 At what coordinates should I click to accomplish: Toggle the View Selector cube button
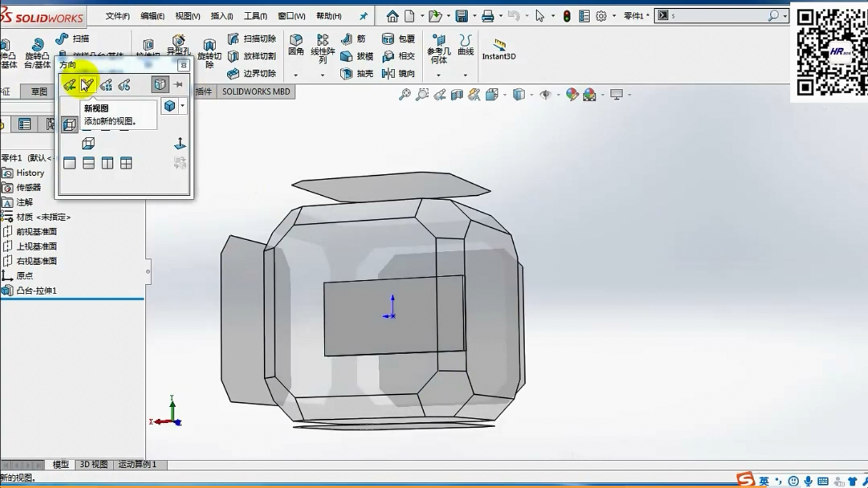tap(159, 85)
